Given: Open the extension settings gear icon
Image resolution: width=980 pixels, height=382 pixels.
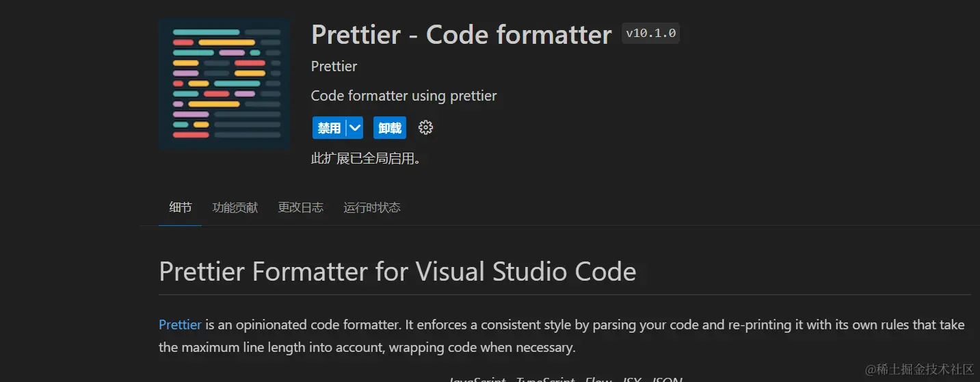Looking at the screenshot, I should pos(425,128).
